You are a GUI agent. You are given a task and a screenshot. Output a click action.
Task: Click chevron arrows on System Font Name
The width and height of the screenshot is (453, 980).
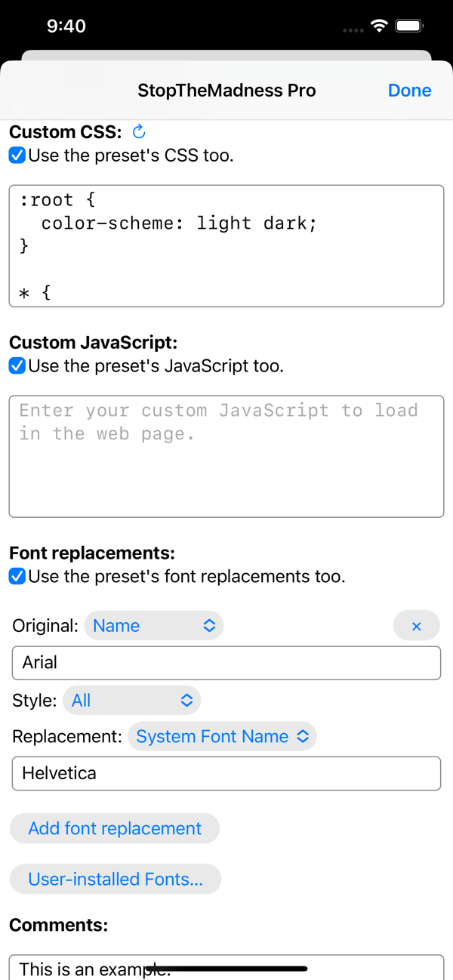point(303,737)
